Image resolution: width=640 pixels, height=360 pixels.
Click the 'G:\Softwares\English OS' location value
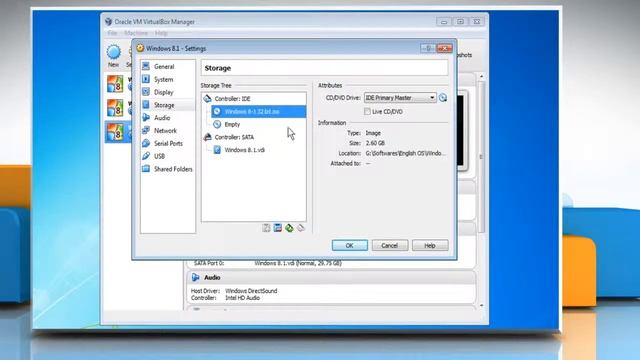tap(405, 153)
